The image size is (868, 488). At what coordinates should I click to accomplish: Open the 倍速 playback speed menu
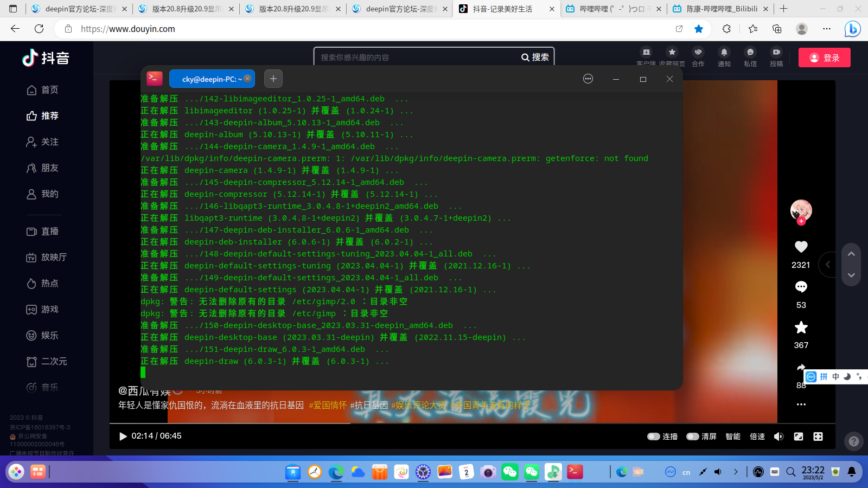(756, 436)
